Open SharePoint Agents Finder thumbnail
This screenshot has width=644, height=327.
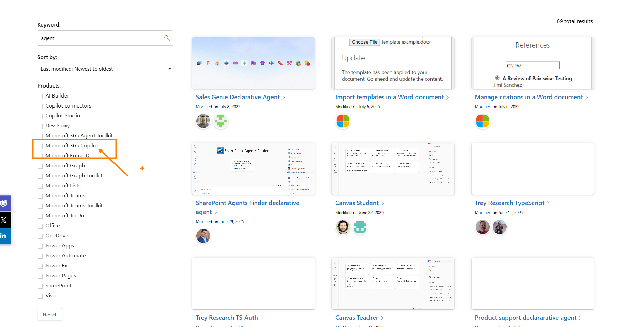(253, 169)
